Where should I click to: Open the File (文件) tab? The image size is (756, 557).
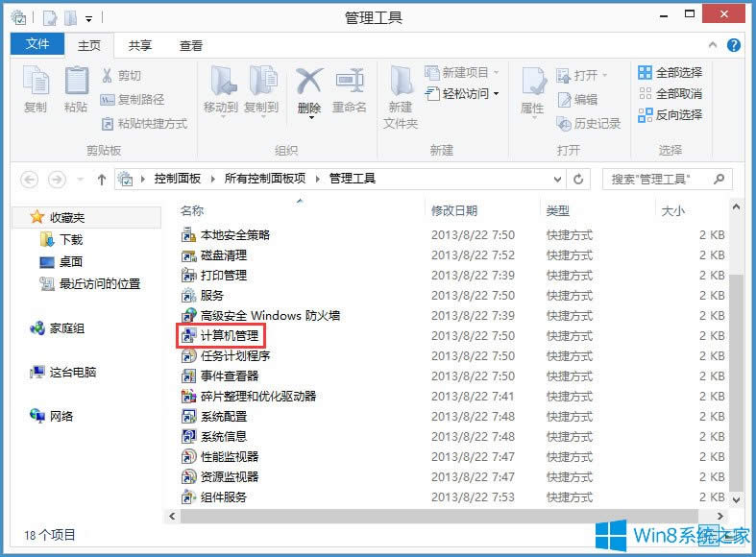tap(37, 44)
